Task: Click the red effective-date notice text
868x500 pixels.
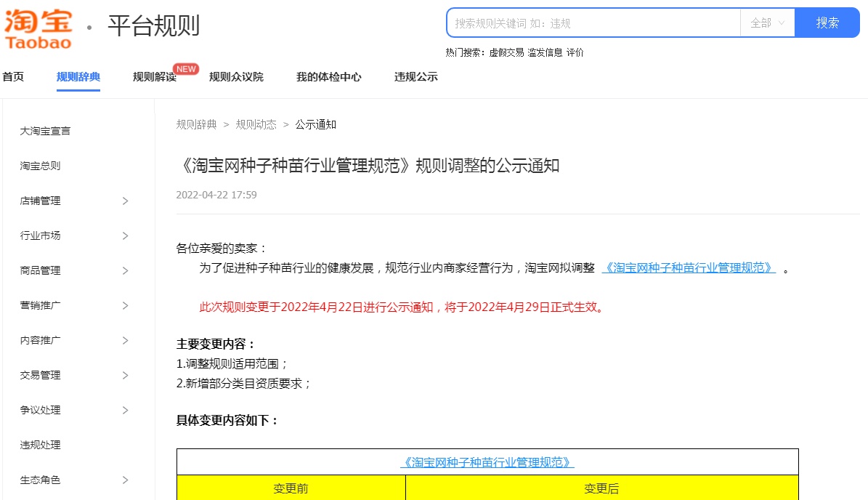Action: (x=403, y=307)
